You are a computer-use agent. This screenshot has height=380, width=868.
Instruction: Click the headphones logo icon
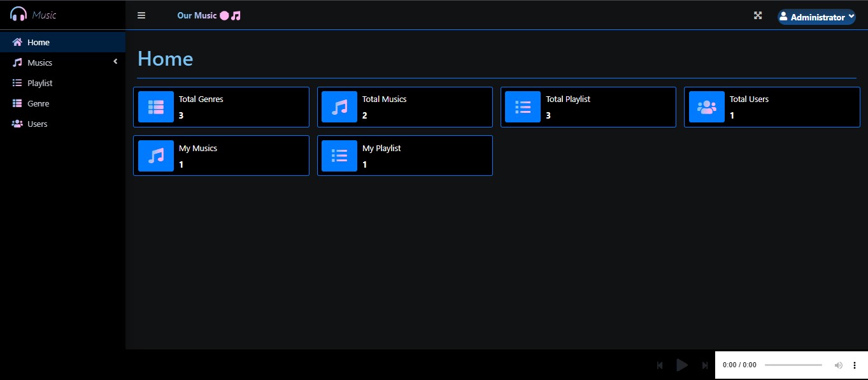18,14
